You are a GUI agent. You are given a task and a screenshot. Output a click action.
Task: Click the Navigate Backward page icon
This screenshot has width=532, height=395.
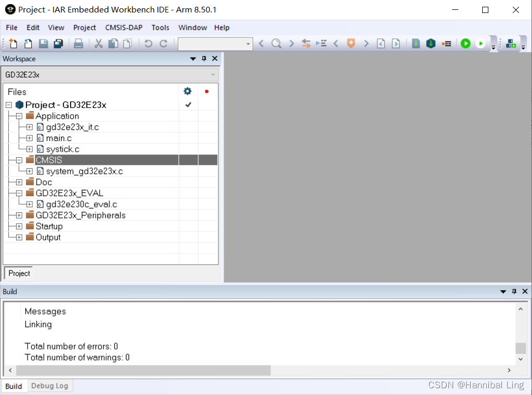pos(381,44)
